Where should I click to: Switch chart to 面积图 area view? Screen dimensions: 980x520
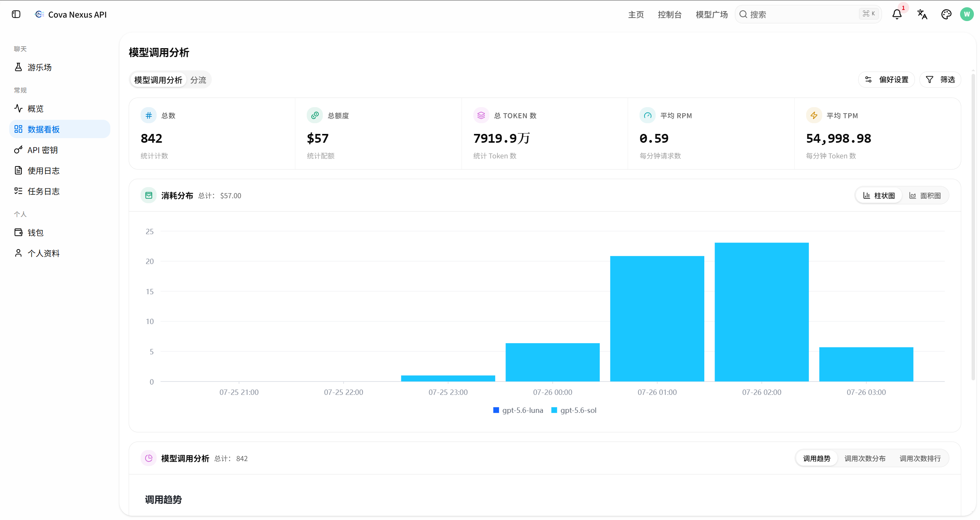tap(925, 196)
